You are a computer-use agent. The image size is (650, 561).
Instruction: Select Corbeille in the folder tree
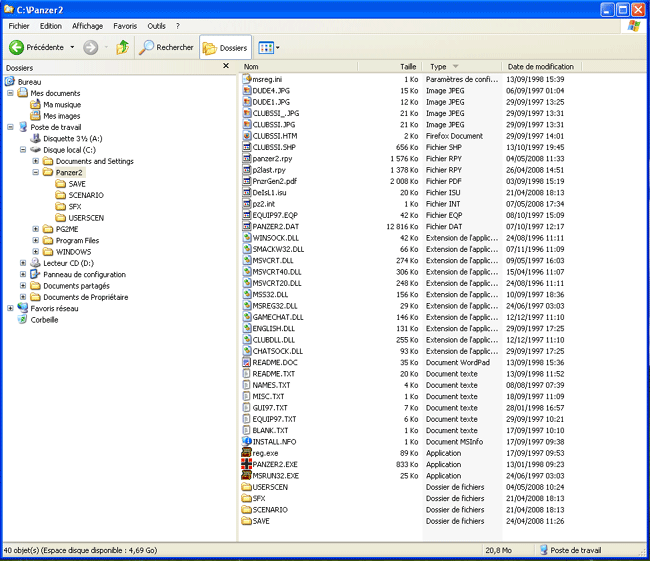click(44, 320)
